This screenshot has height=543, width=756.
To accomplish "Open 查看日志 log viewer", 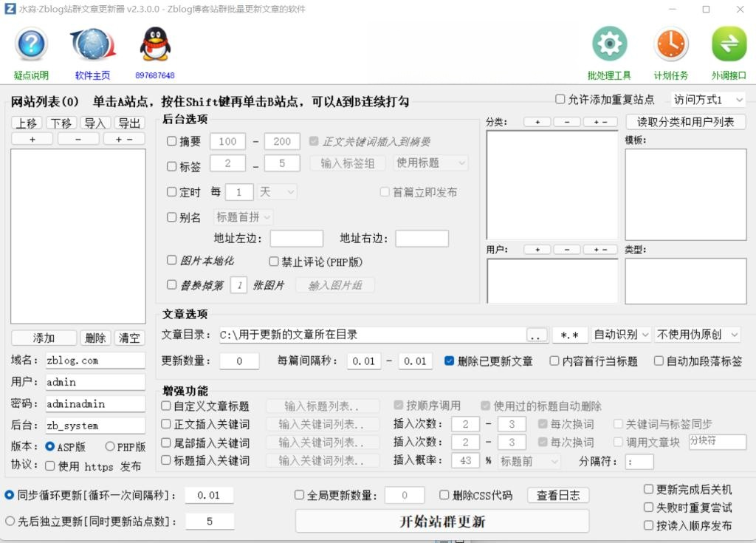I will 557,495.
